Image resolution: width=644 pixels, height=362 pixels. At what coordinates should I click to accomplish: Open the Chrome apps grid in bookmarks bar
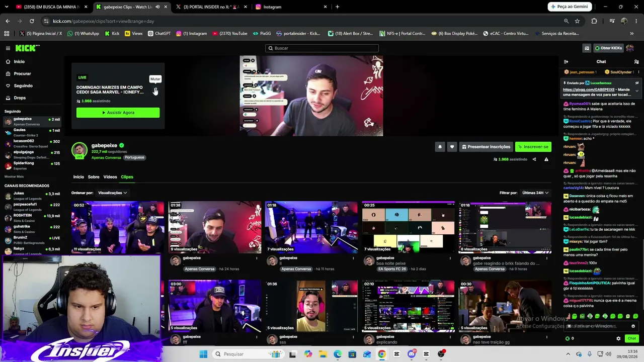[7, 34]
